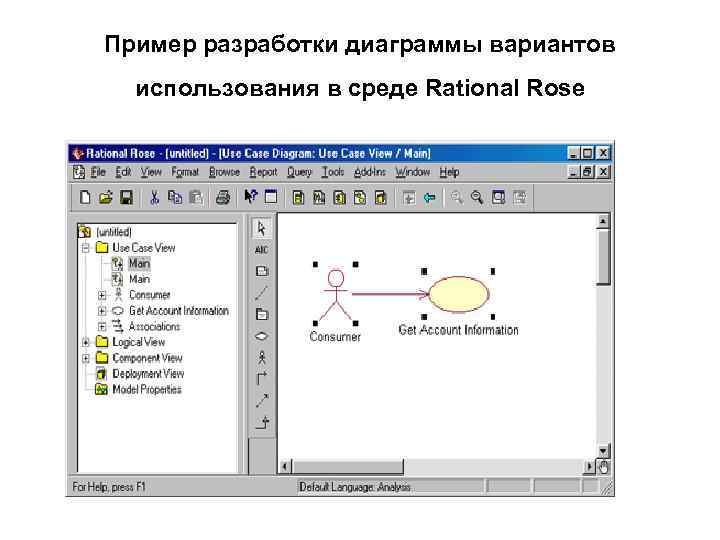This screenshot has width=720, height=540.
Task: Select the Actor stick figure tool
Action: 262,357
